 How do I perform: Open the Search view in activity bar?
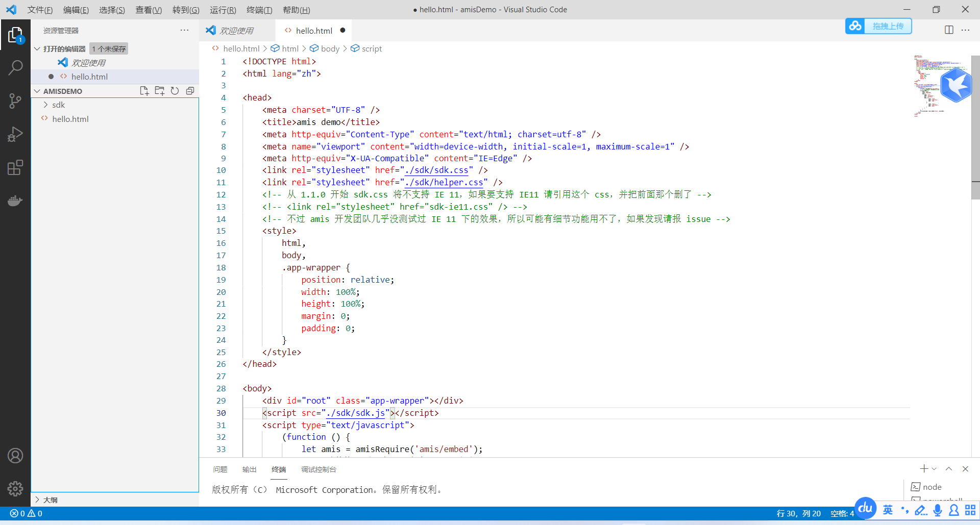(x=15, y=67)
